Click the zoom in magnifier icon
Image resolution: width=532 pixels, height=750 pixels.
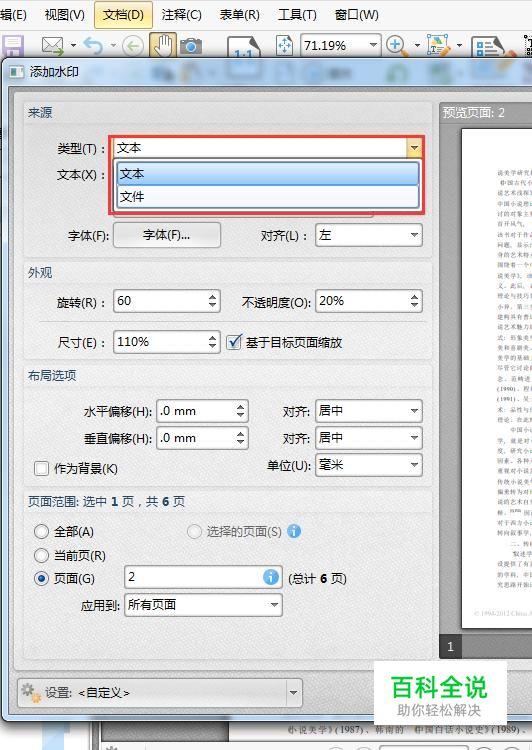click(397, 46)
